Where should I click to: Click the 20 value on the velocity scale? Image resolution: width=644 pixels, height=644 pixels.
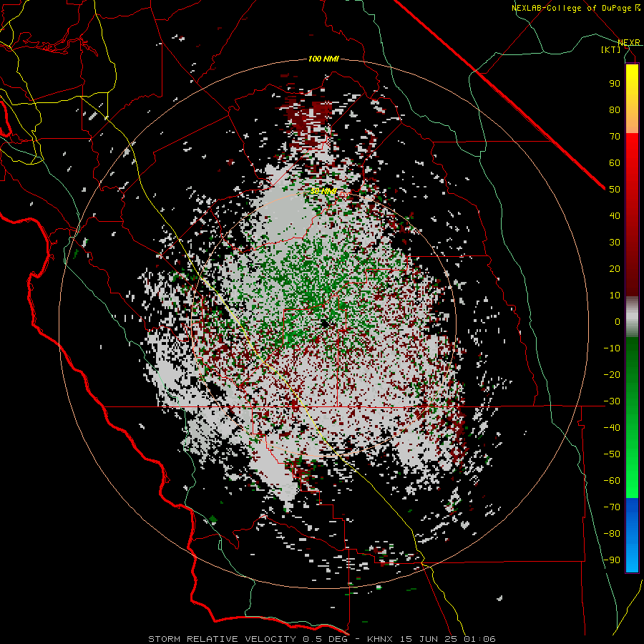615,268
